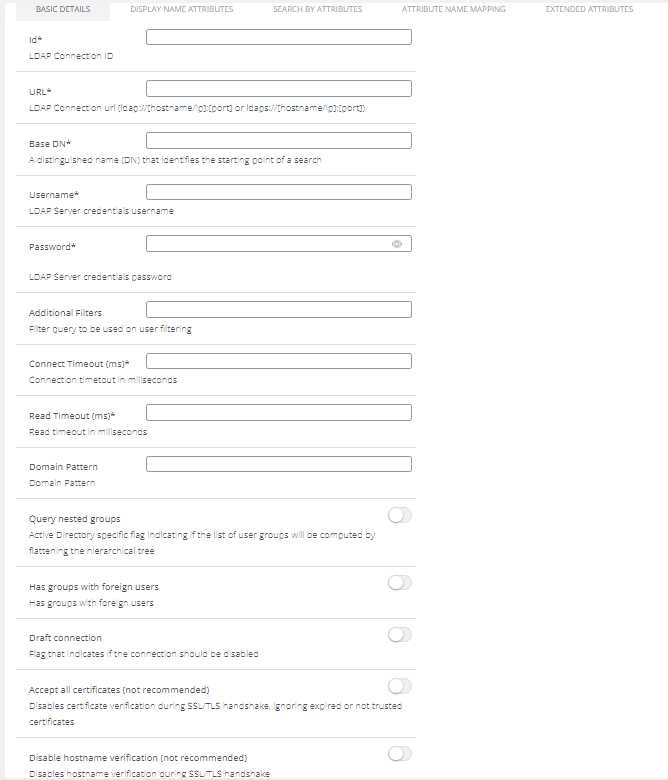Go to the Search By Attributes tab

[x=317, y=9]
